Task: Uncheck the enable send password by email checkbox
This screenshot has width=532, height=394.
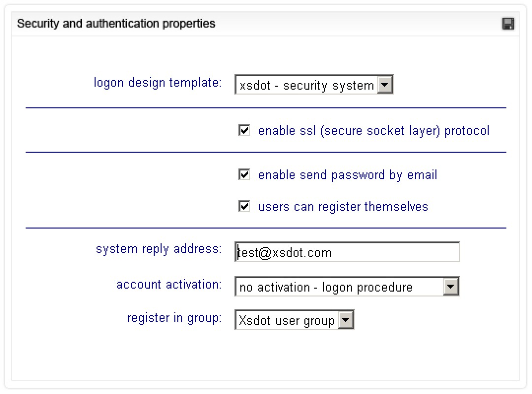Action: (x=244, y=175)
